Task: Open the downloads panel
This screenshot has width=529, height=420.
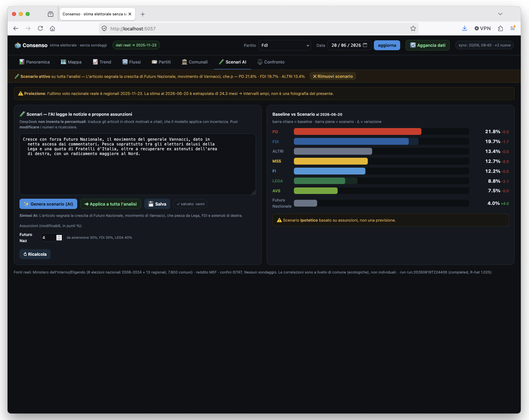Action: pos(464,28)
